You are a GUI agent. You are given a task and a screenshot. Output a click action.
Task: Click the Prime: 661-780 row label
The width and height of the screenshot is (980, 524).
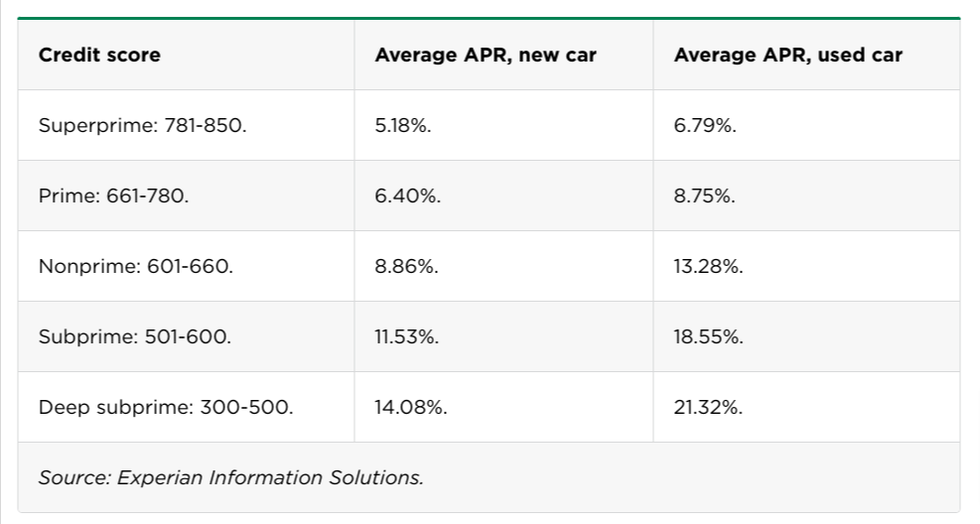[113, 196]
